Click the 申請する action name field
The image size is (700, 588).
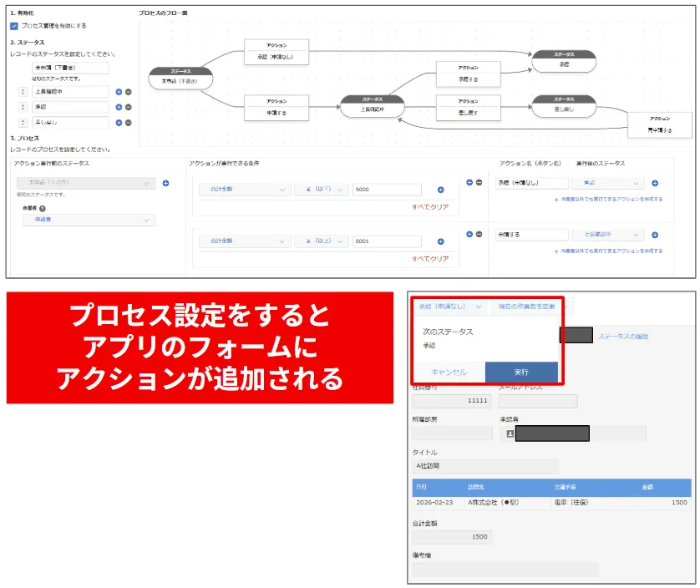tap(530, 235)
